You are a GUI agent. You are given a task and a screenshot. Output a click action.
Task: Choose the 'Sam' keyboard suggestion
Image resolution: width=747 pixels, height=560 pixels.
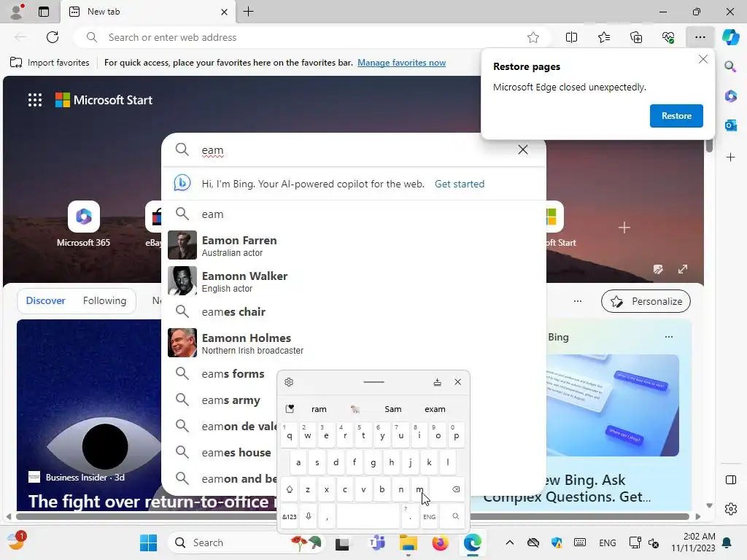[393, 409]
